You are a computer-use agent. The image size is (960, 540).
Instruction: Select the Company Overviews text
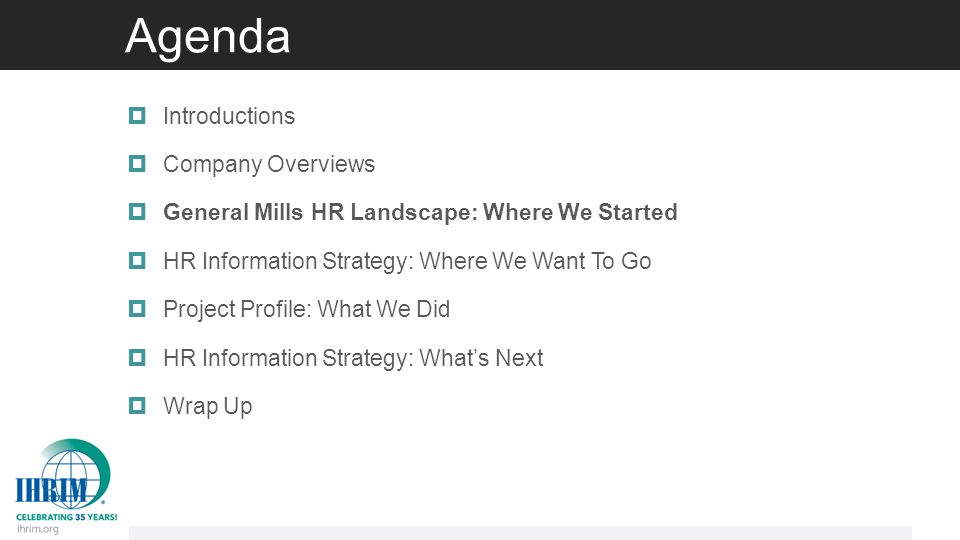(x=269, y=164)
